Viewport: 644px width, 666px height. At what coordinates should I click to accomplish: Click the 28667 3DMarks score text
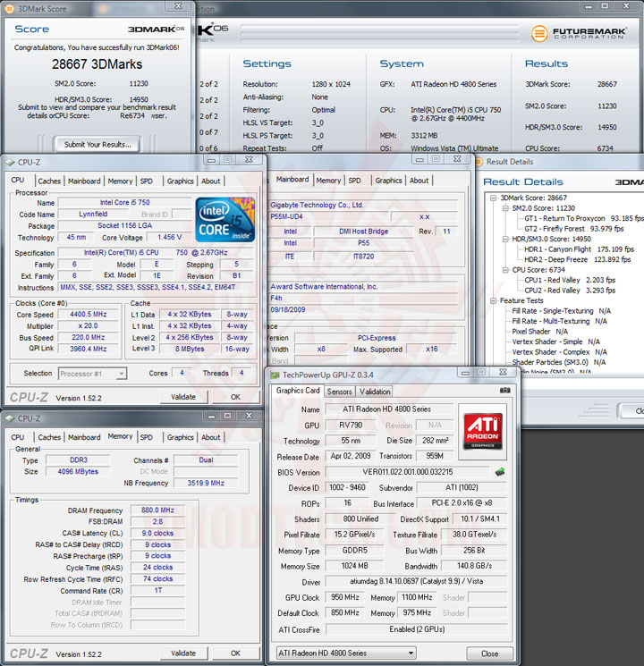point(97,64)
